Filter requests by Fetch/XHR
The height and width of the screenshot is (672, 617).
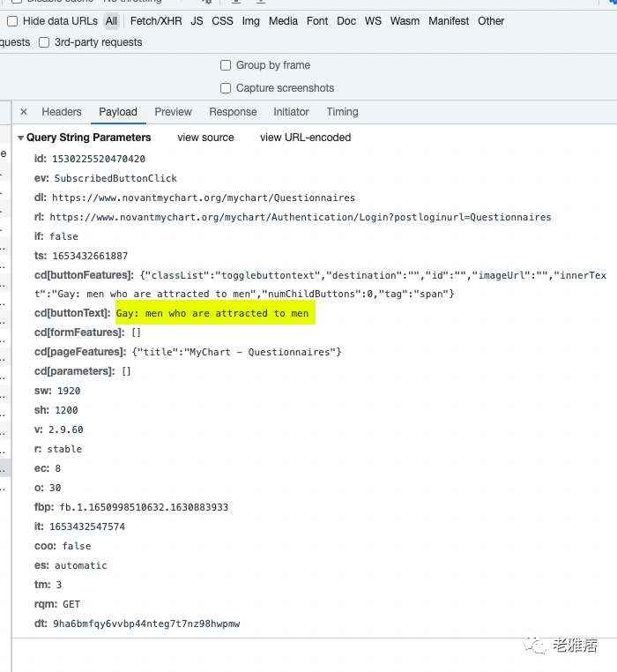[156, 21]
